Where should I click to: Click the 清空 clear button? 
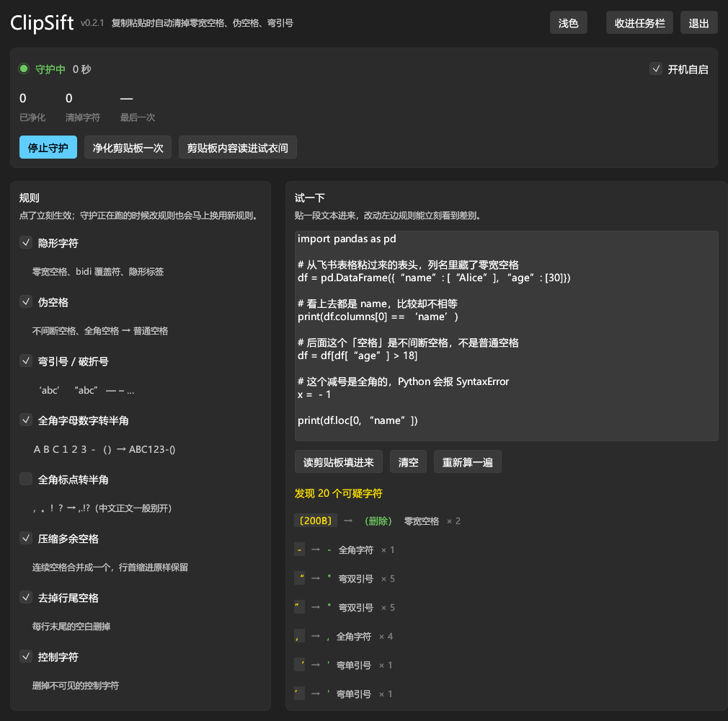(408, 461)
